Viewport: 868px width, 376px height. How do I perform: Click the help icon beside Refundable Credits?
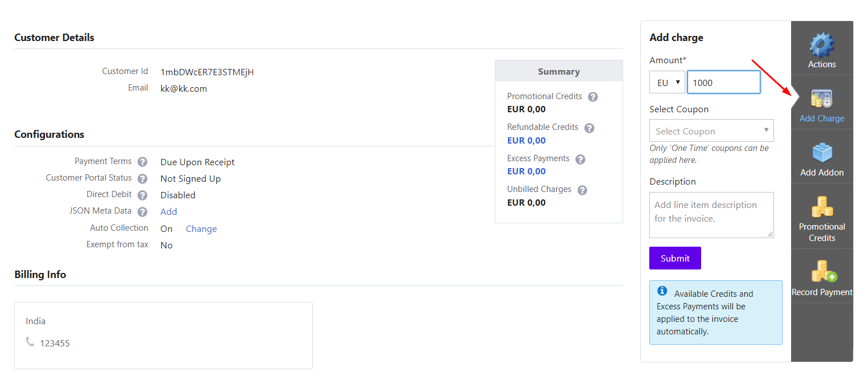pyautogui.click(x=589, y=127)
